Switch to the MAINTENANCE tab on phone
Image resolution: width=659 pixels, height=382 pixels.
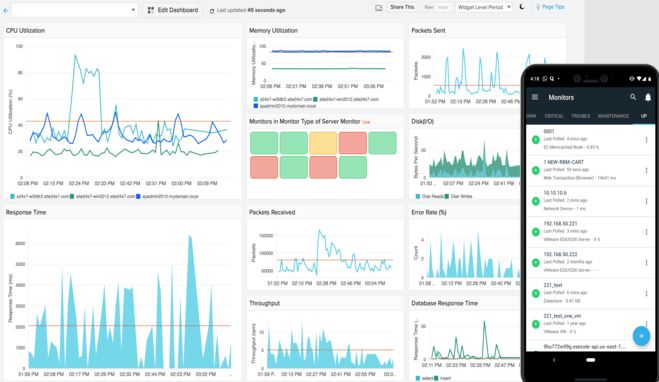(x=613, y=116)
